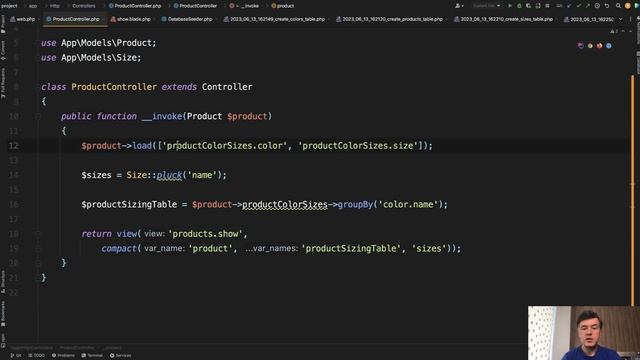Click 'app' in the breadcrumb path
The image size is (640, 360).
click(33, 6)
